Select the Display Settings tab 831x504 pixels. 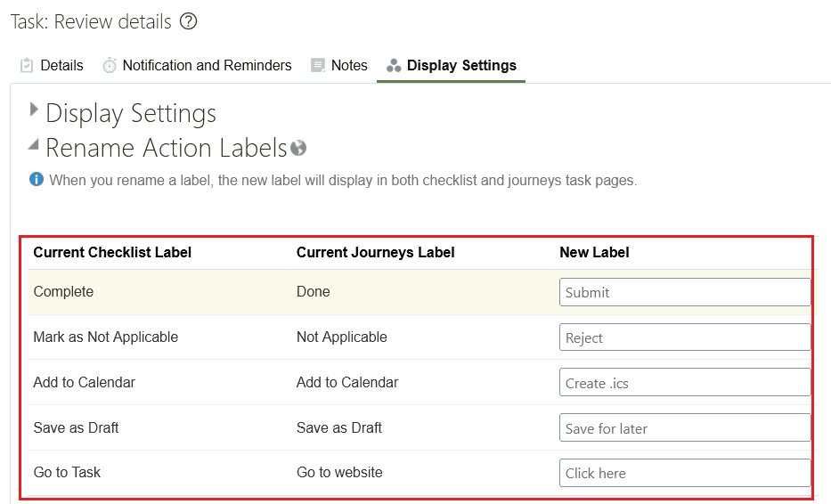(461, 65)
